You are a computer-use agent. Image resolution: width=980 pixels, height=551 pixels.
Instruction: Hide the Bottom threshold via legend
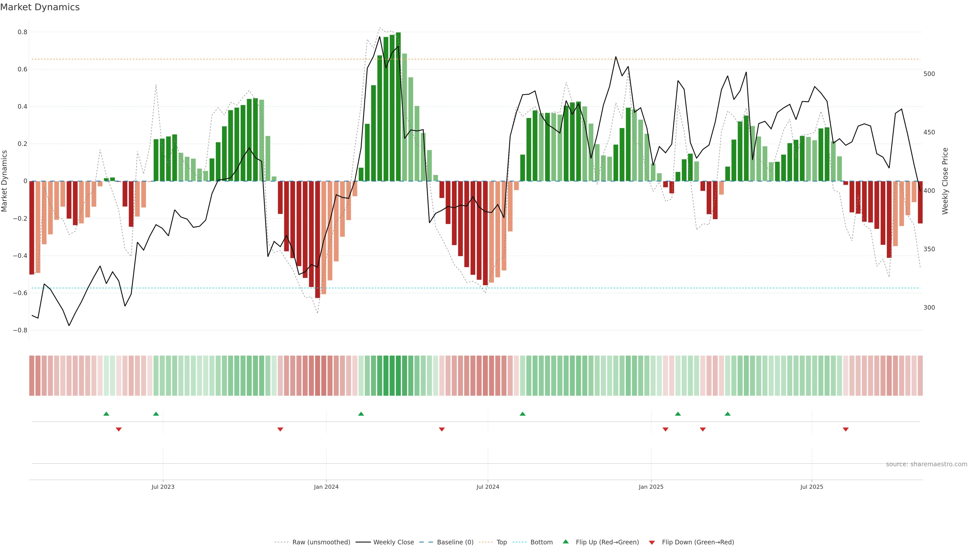coord(541,542)
